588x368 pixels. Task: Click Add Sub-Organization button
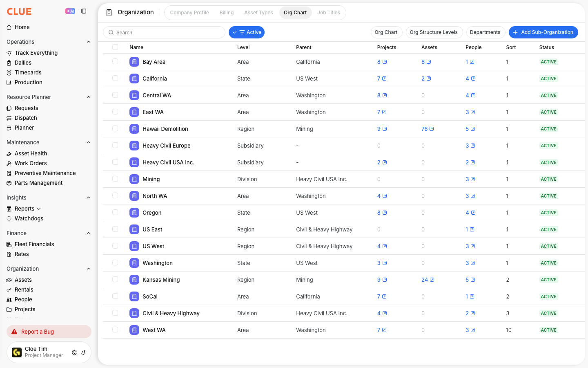coord(543,32)
